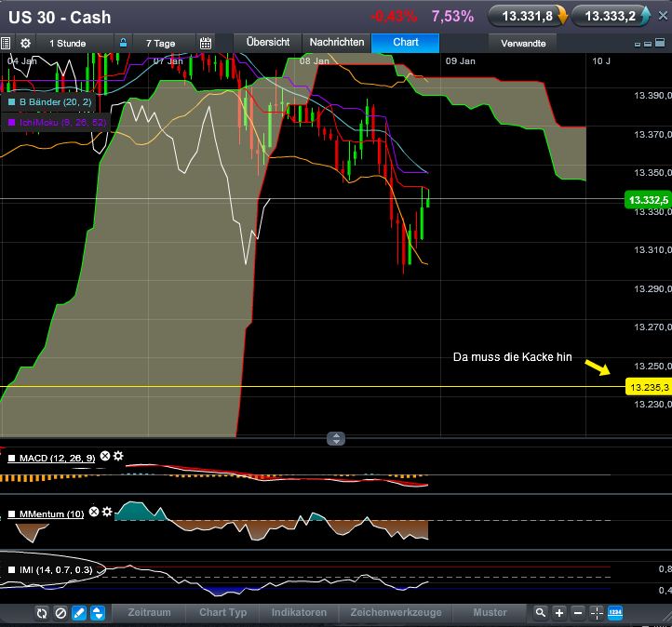Remove the MACD indicator
This screenshot has height=627, width=672.
105,457
